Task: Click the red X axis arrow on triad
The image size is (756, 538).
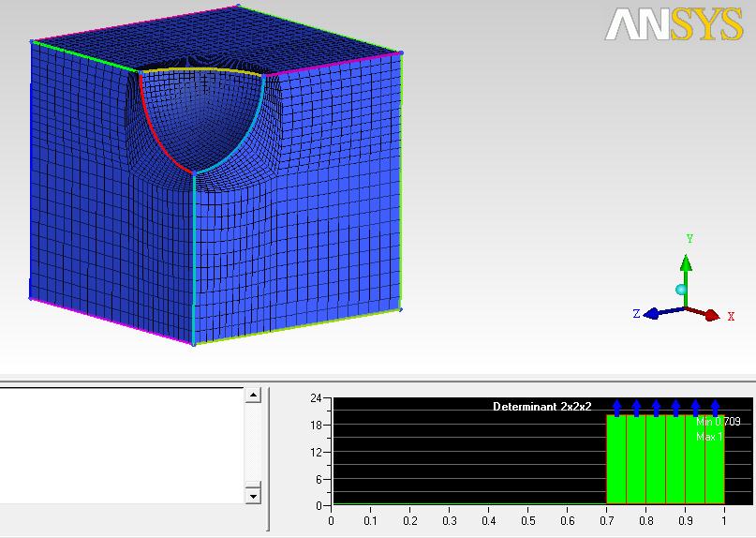Action: tap(711, 316)
